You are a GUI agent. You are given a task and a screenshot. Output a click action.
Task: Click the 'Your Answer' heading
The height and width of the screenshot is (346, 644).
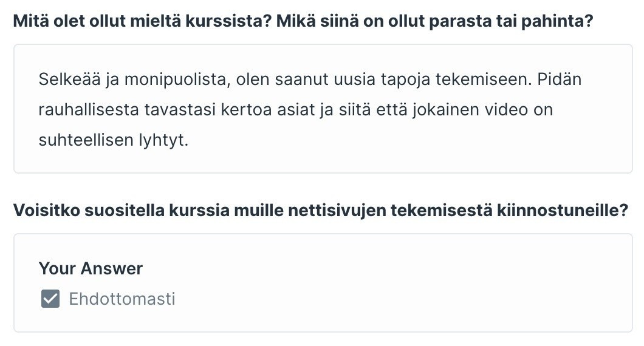[91, 268]
